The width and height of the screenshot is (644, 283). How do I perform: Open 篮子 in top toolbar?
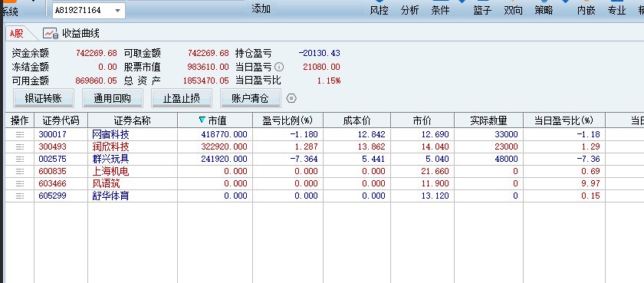[482, 10]
